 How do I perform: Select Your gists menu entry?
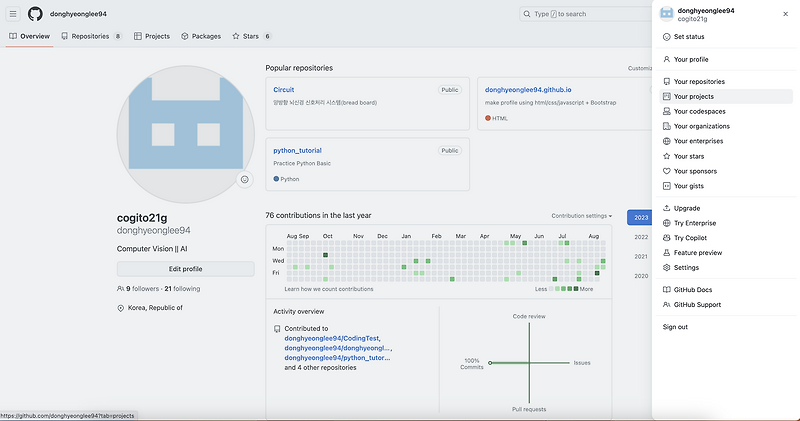pos(726,186)
